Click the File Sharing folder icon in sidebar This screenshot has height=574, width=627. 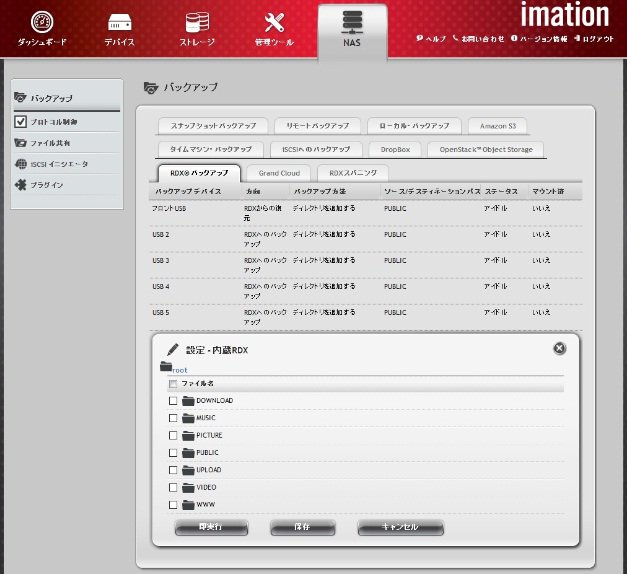20,142
